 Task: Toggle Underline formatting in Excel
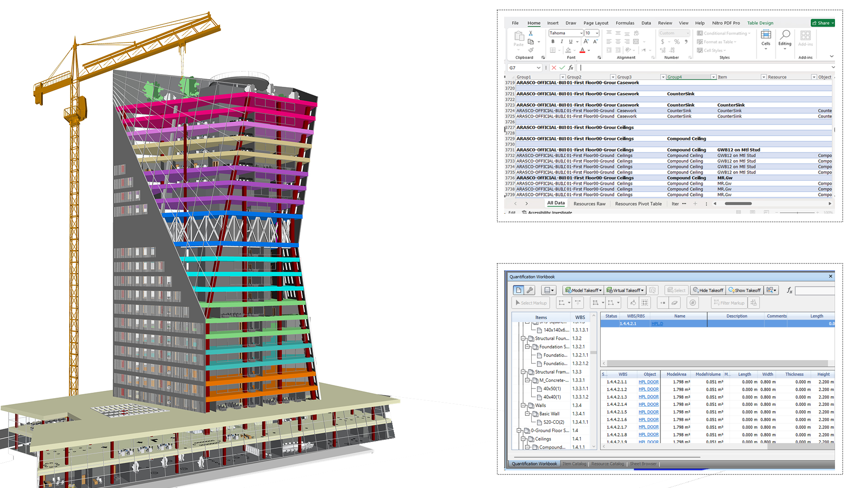tap(571, 42)
